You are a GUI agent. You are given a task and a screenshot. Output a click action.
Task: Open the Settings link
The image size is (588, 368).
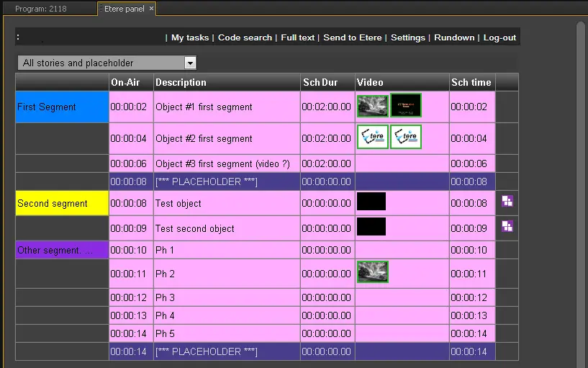(x=408, y=37)
